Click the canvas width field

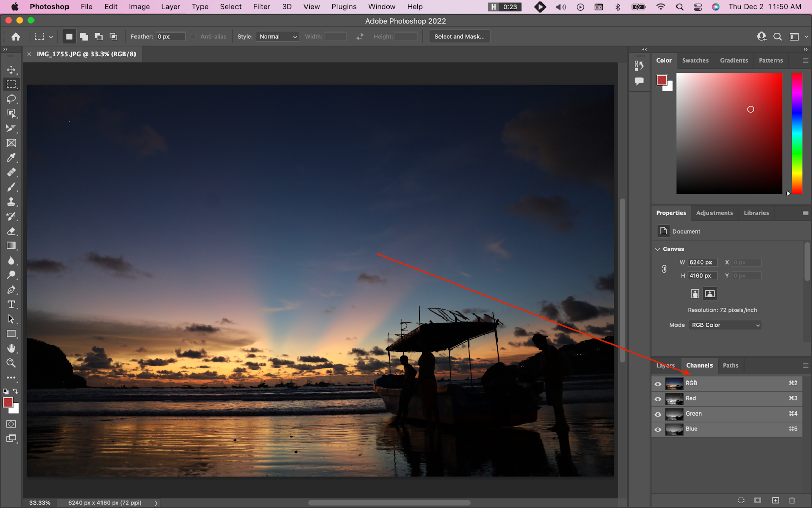[x=702, y=263]
